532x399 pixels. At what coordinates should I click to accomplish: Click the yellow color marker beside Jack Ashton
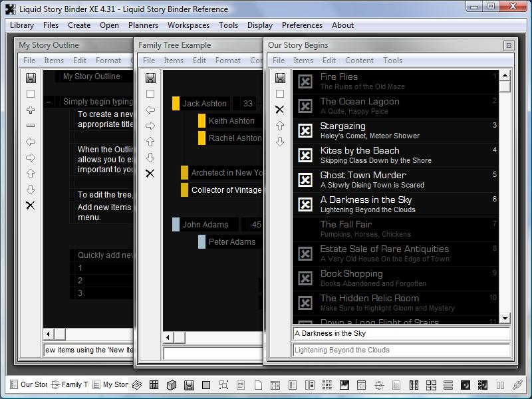pyautogui.click(x=176, y=104)
